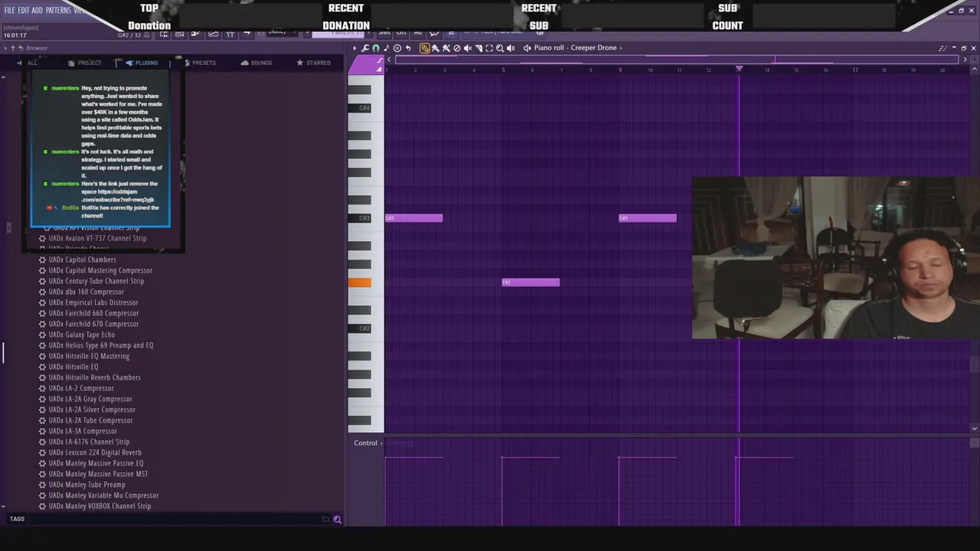Switch browser to the PRESETS tab
The height and width of the screenshot is (551, 980).
coord(200,63)
